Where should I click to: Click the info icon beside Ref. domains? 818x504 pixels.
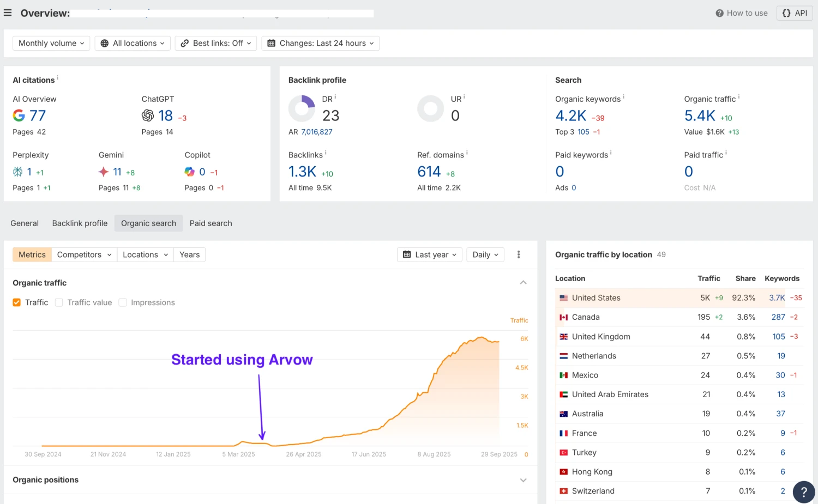(467, 153)
